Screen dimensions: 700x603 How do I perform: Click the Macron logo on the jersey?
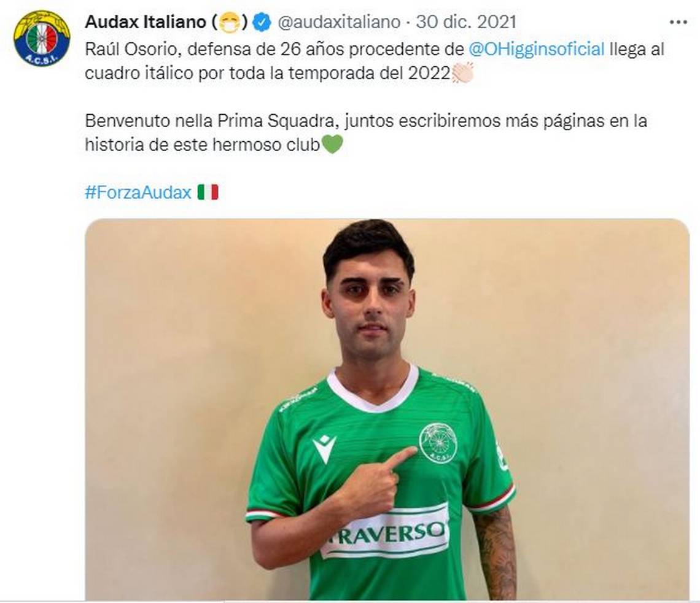coord(324,448)
